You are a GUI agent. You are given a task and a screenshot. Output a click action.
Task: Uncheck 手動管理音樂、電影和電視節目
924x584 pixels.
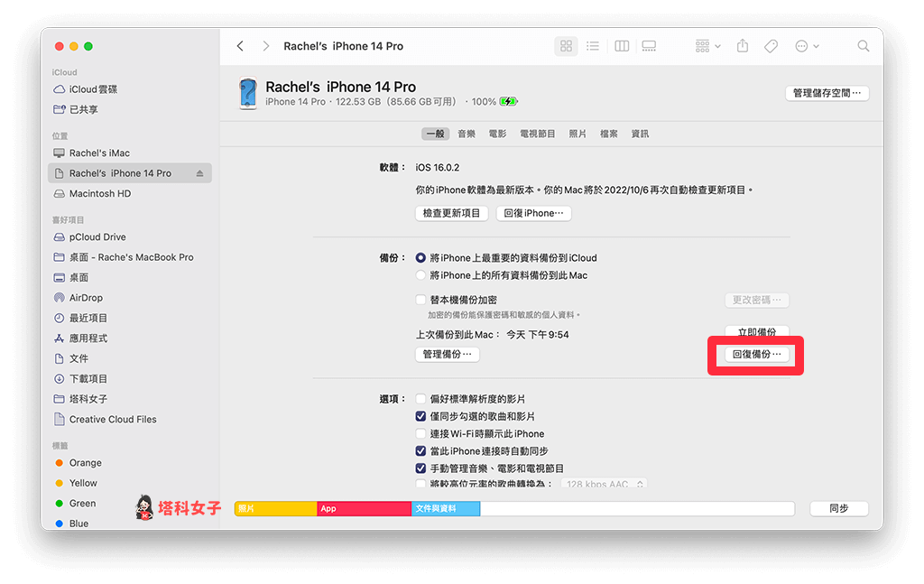point(420,468)
